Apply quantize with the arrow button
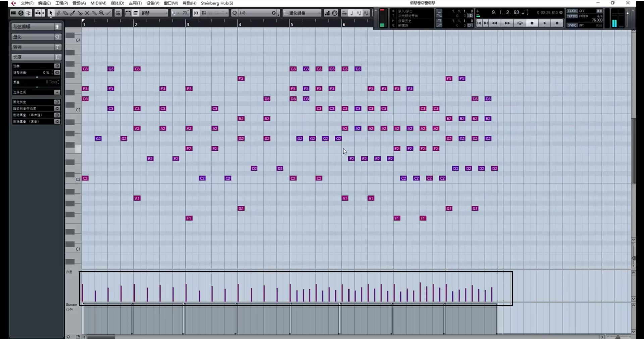 [x=274, y=13]
